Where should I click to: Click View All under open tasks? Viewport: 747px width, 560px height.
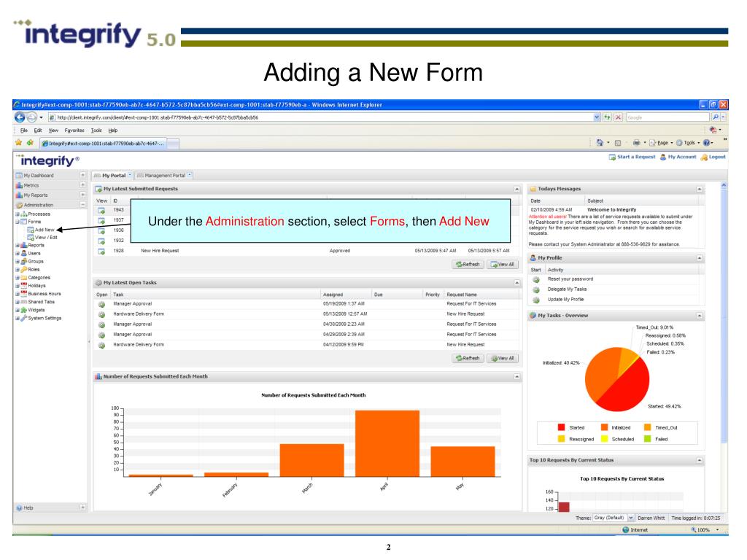pos(503,359)
